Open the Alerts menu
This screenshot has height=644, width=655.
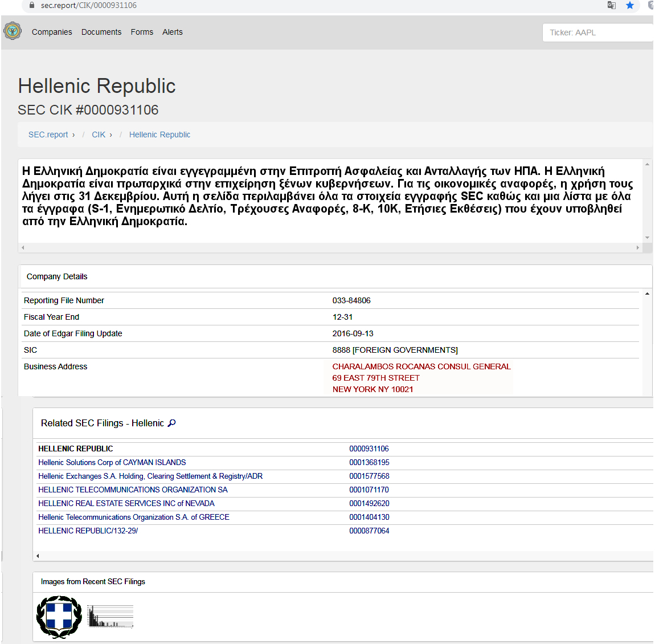tap(173, 32)
